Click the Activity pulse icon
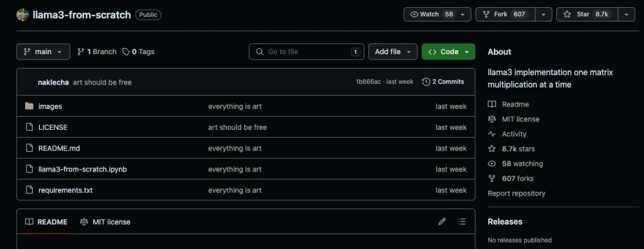 [492, 134]
